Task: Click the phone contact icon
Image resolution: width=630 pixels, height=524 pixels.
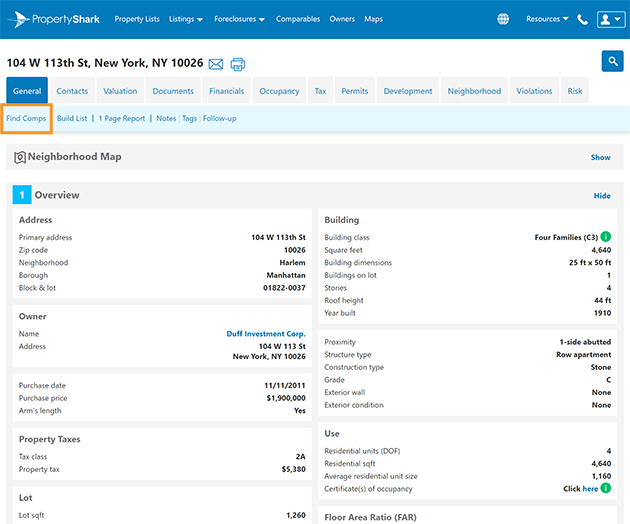Action: click(x=583, y=19)
